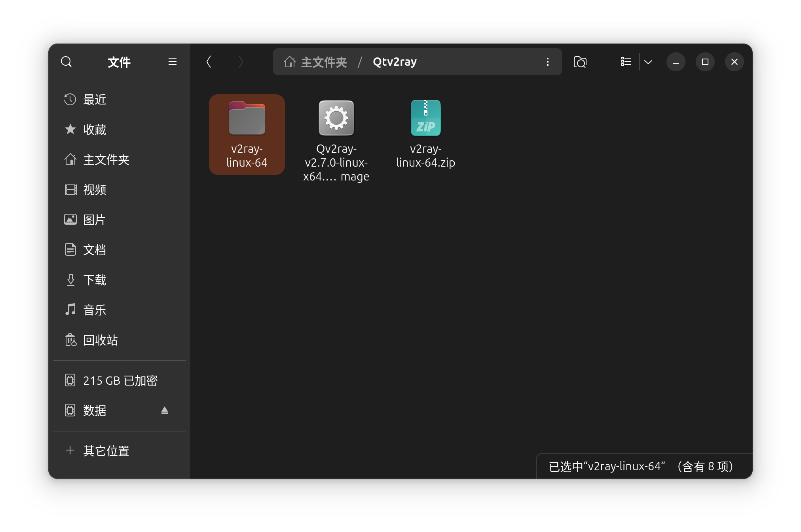Open Other Locations (其它位置)

(x=120, y=451)
